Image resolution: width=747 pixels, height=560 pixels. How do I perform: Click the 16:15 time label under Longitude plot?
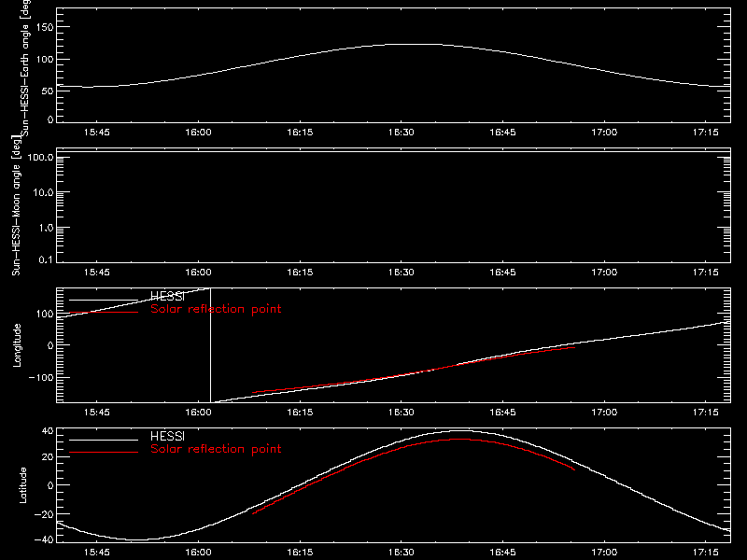click(x=300, y=413)
